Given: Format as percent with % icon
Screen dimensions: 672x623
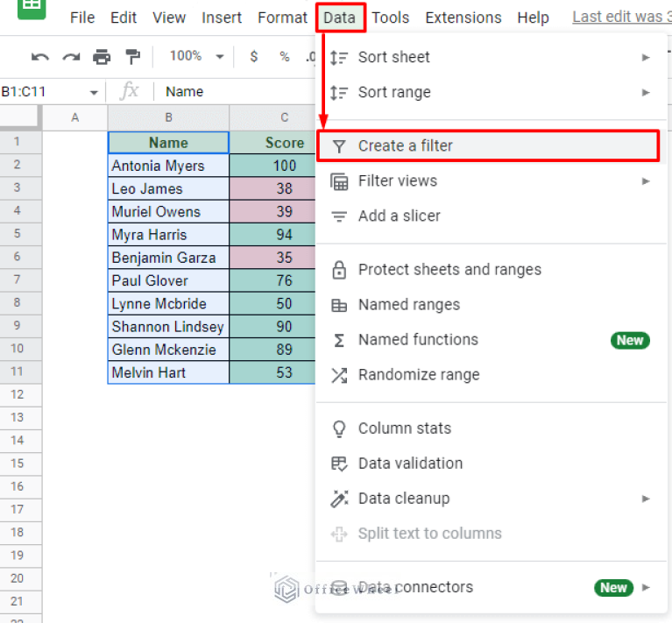Looking at the screenshot, I should tap(285, 57).
